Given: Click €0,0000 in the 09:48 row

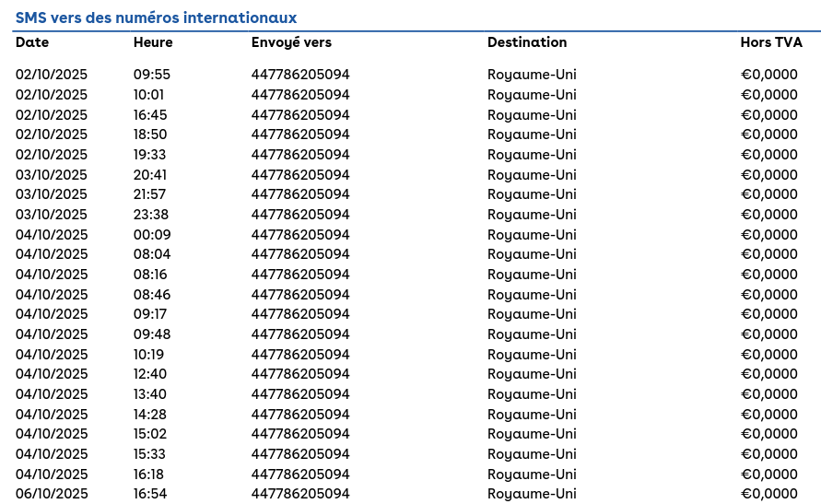Looking at the screenshot, I should (x=769, y=334).
